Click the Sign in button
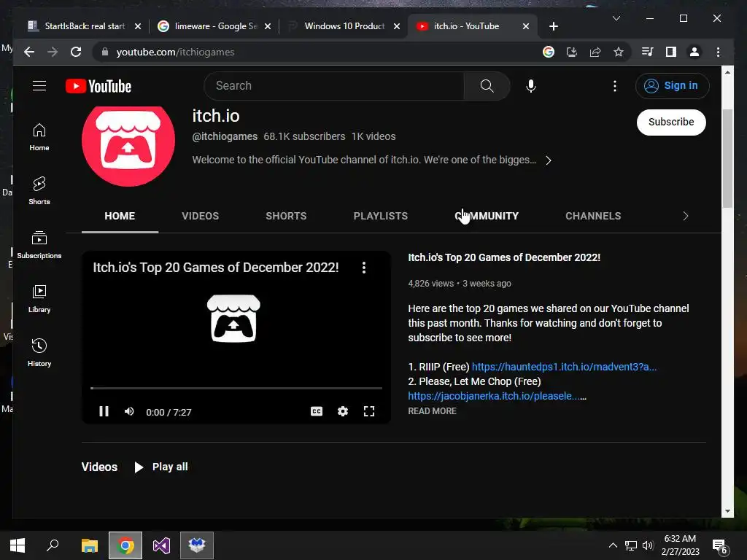This screenshot has height=560, width=747. click(x=672, y=86)
